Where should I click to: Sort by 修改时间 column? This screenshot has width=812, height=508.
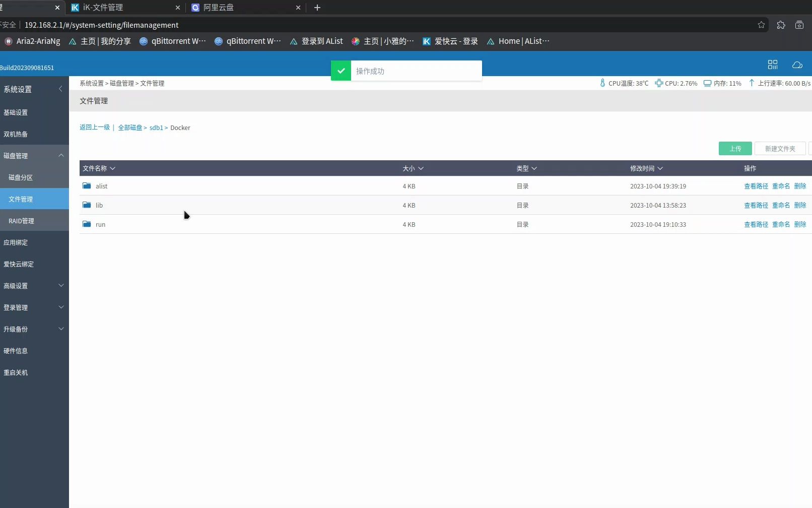(647, 168)
